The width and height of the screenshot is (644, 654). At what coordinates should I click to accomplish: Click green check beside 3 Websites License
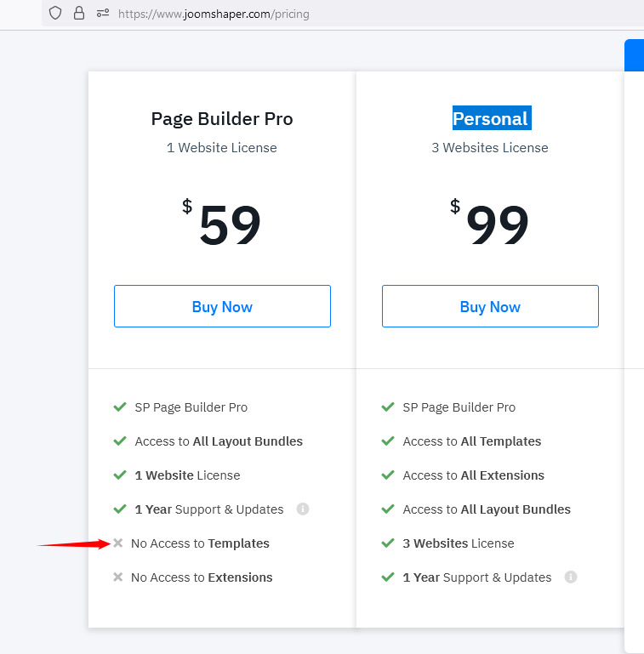[x=388, y=543]
